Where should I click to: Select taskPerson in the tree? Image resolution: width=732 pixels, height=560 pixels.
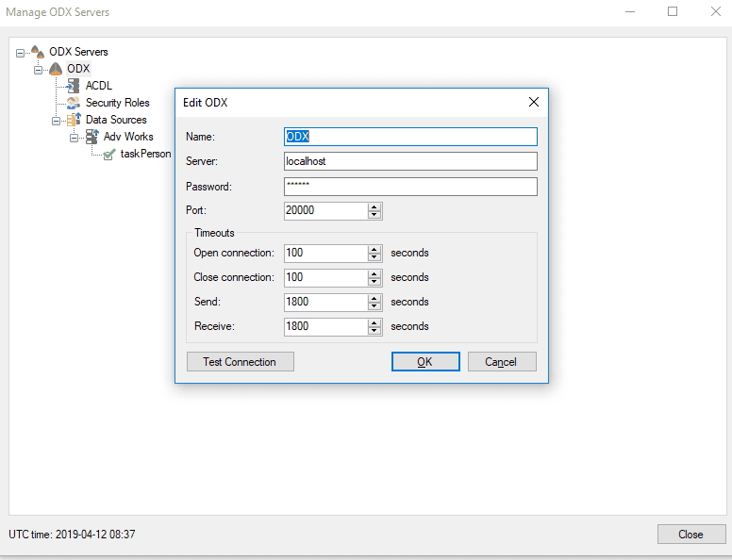145,154
